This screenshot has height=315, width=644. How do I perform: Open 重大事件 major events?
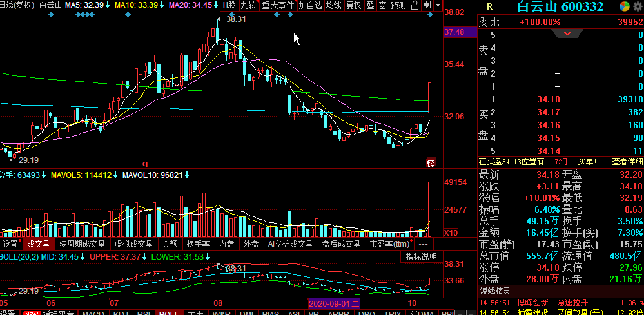click(x=278, y=5)
